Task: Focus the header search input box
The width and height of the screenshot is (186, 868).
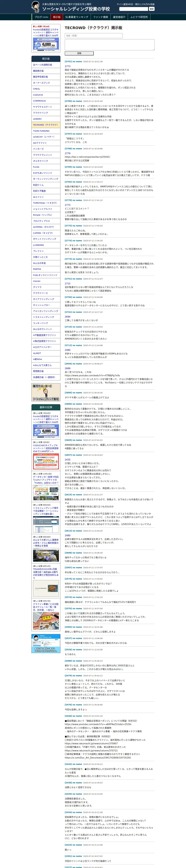Action: point(134,9)
